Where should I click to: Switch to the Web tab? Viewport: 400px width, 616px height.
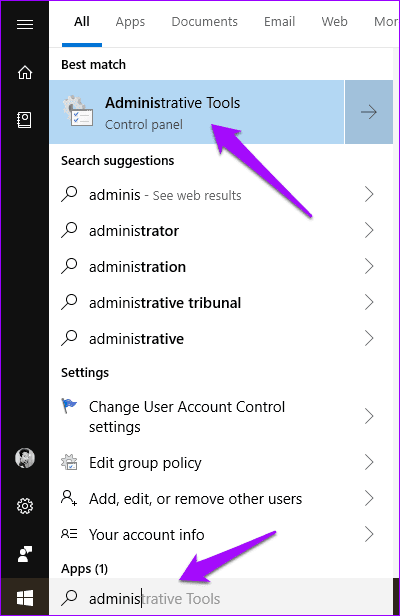(x=334, y=22)
